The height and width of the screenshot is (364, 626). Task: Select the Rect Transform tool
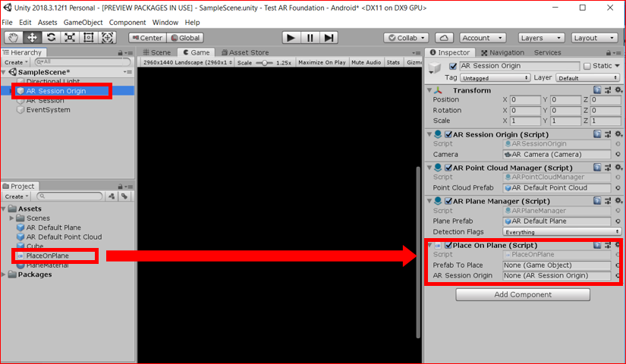tap(88, 37)
